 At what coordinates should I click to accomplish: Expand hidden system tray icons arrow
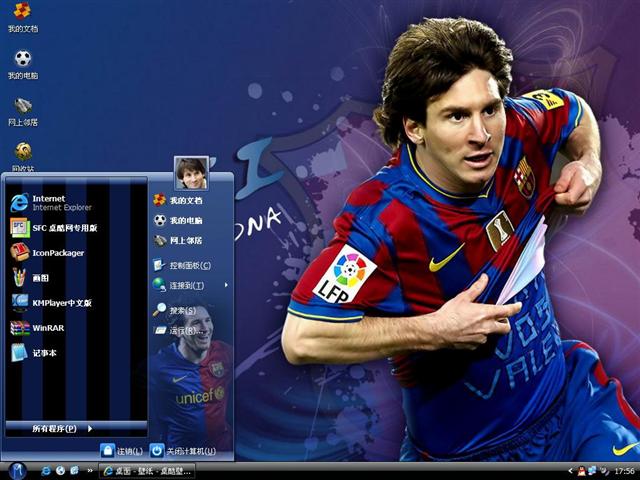(x=570, y=471)
